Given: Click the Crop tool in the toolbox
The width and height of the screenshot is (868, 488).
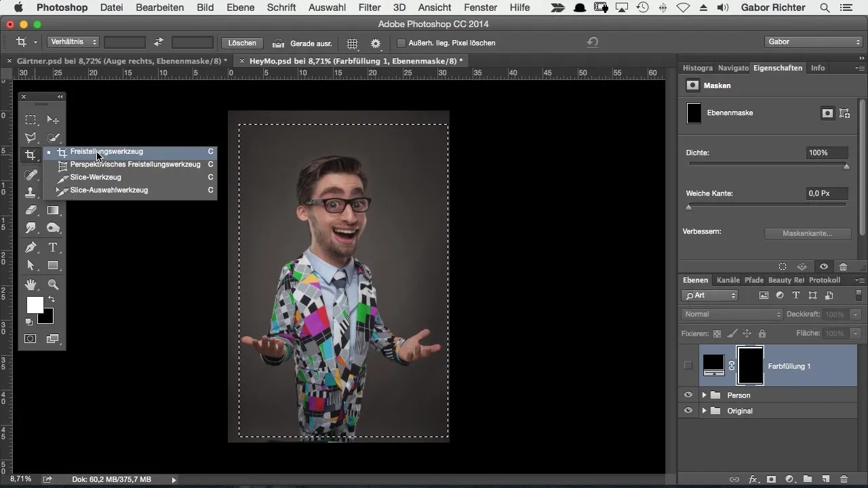Looking at the screenshot, I should [x=31, y=155].
